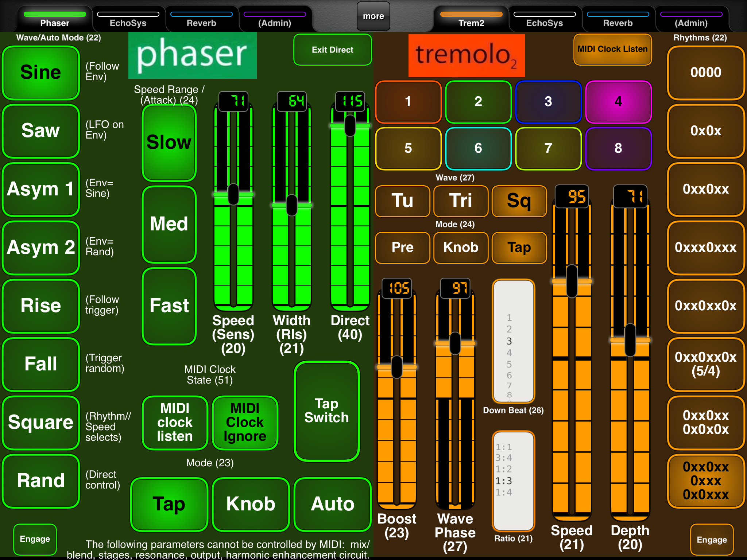Select tremolo preset 4 magenta pad
Image resolution: width=747 pixels, height=560 pixels.
(618, 102)
